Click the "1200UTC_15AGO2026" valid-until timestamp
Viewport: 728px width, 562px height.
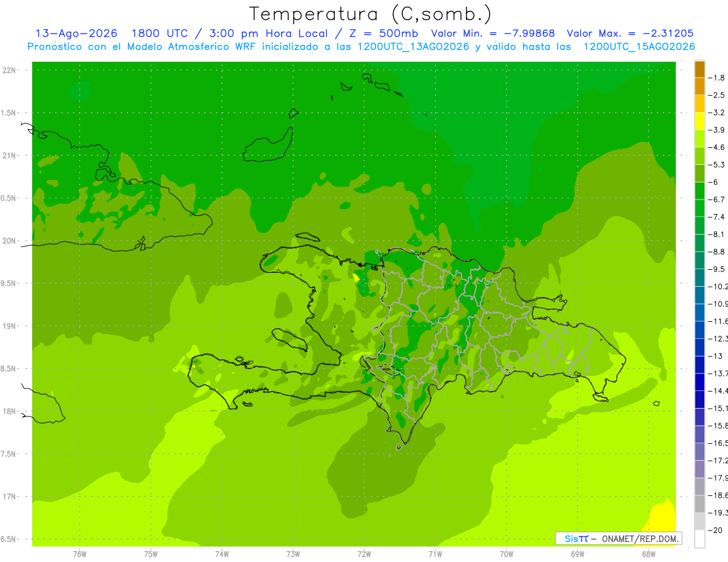(639, 47)
